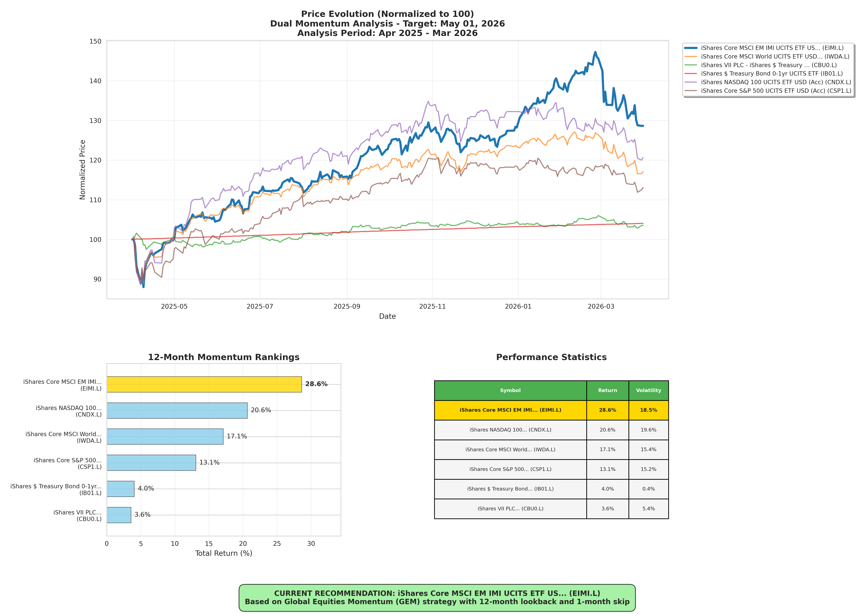Click the IWDA.L momentum bar
This screenshot has height=616, width=864.
[x=165, y=437]
